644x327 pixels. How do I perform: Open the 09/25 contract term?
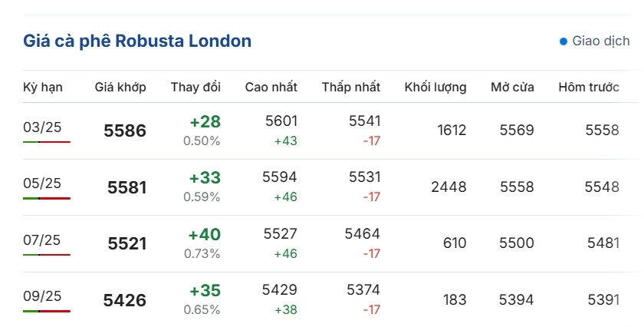click(x=42, y=296)
